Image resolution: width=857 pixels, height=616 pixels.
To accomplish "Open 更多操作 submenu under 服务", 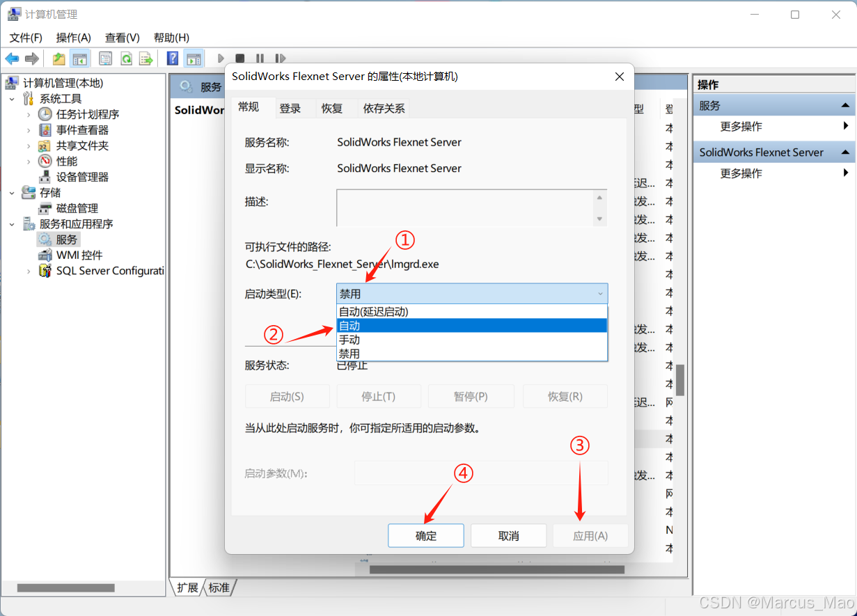I will click(x=773, y=127).
